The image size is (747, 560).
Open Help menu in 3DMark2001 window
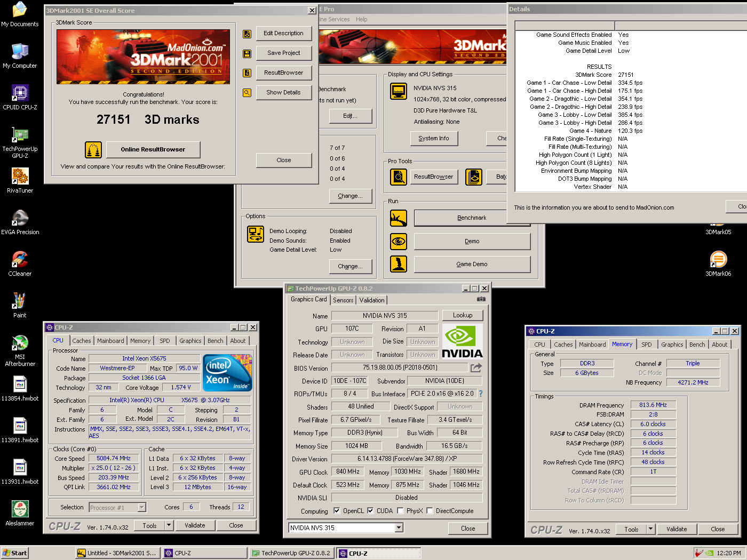pos(362,19)
